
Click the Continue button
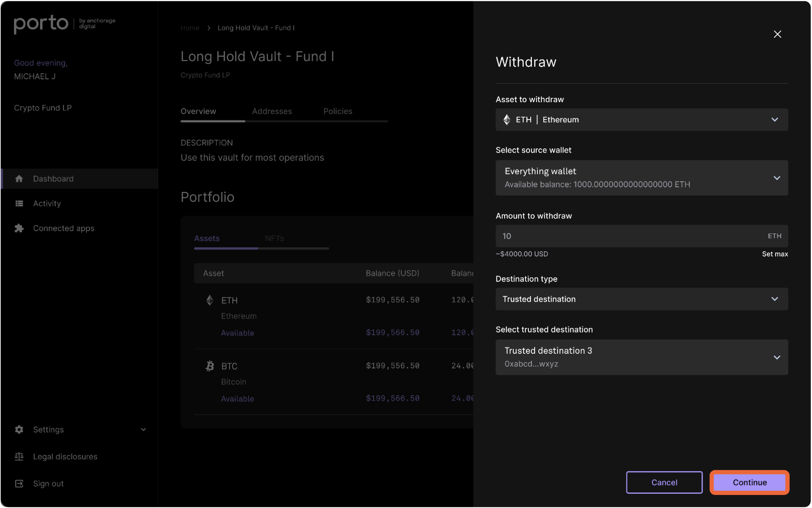(x=749, y=482)
